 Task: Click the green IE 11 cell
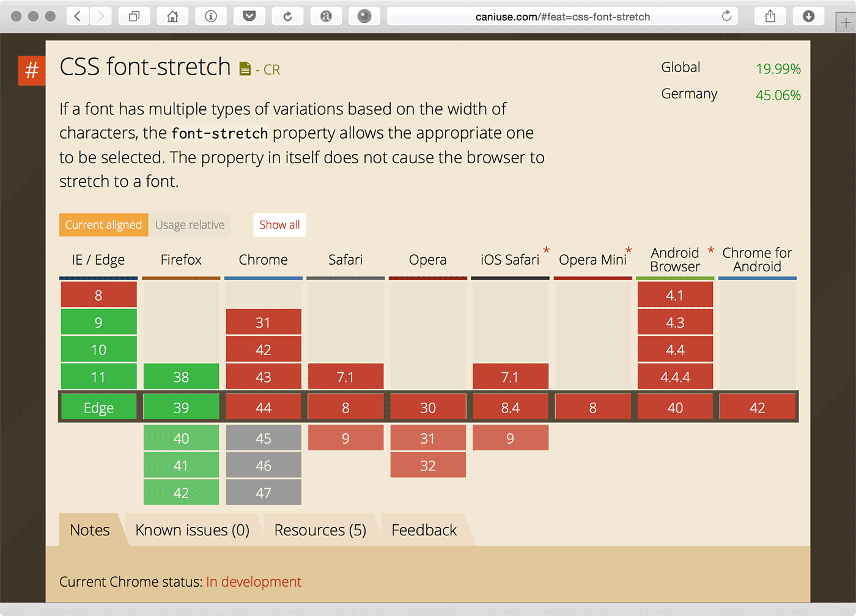tap(98, 377)
